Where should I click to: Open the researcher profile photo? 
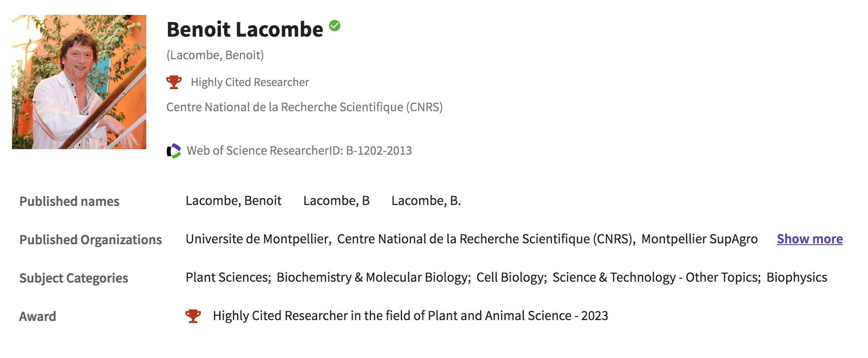click(x=79, y=82)
